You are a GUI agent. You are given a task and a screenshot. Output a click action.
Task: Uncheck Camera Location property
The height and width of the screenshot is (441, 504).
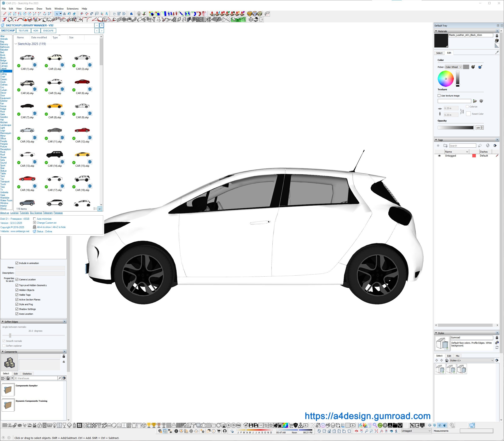point(17,280)
